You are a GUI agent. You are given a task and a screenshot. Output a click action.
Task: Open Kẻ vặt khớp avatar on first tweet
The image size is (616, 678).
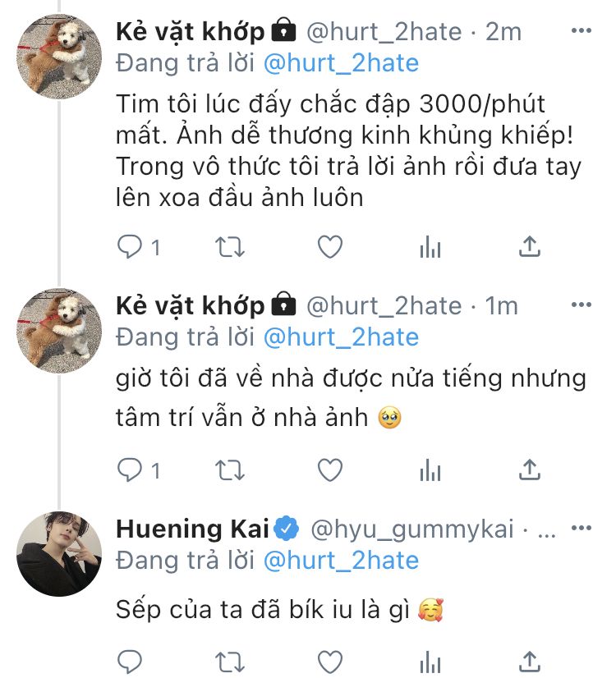(x=59, y=57)
